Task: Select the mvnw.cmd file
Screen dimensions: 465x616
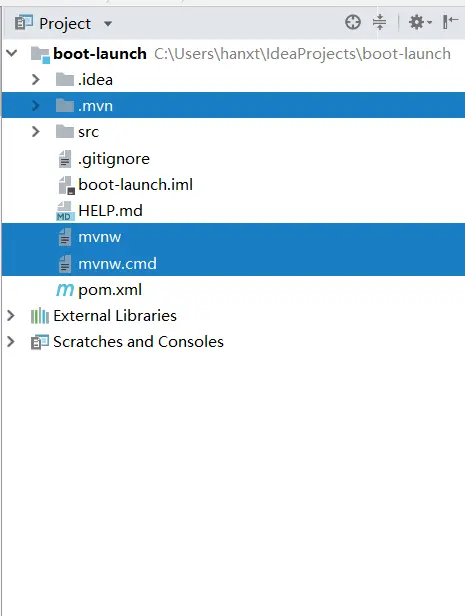Action: click(x=233, y=263)
